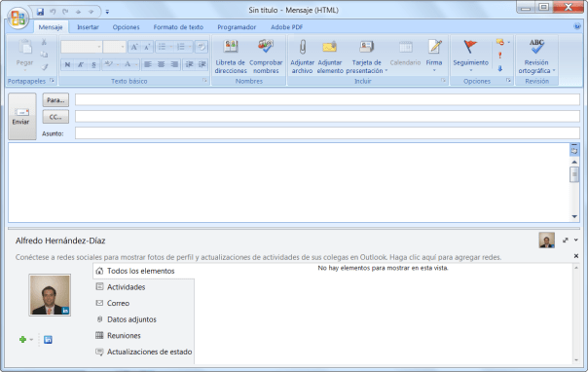Click the Cut scissors icon

point(44,42)
